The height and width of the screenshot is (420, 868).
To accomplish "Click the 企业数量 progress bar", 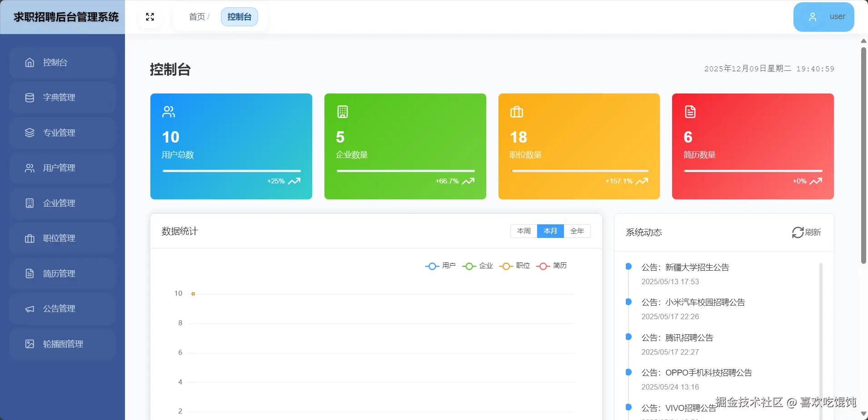I will tap(406, 171).
